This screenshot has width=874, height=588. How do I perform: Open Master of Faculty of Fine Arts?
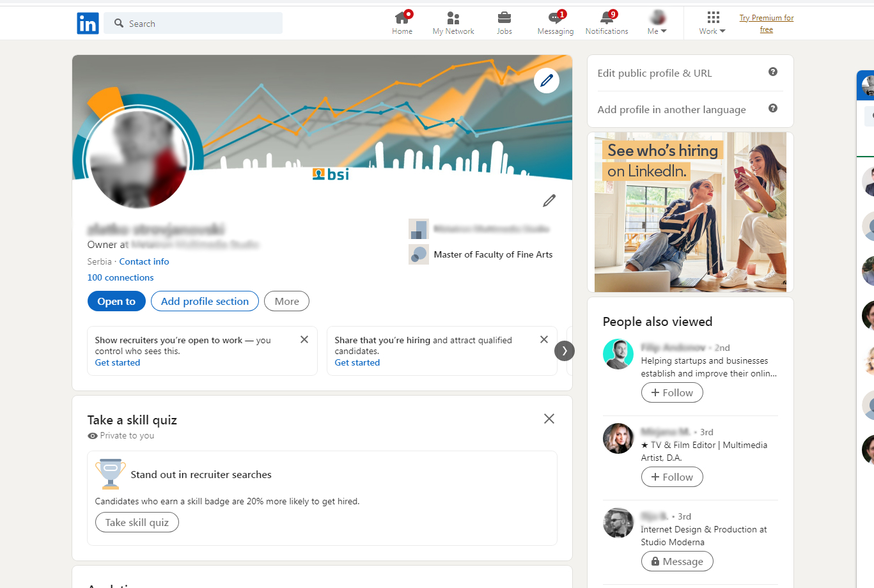click(493, 254)
